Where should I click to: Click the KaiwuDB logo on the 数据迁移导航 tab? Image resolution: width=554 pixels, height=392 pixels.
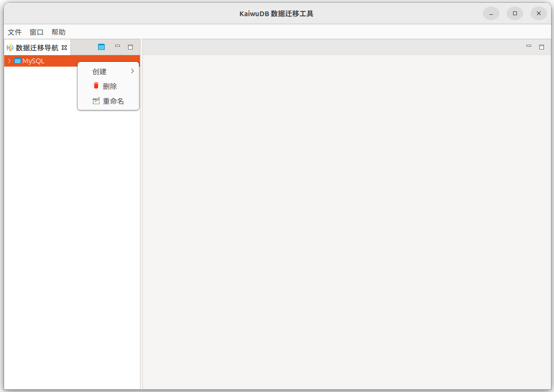point(10,48)
